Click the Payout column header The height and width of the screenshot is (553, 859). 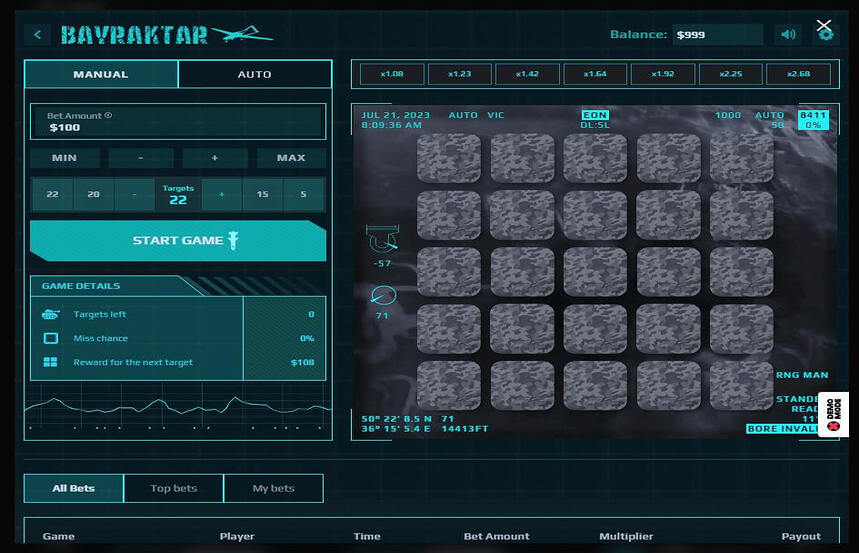point(801,536)
